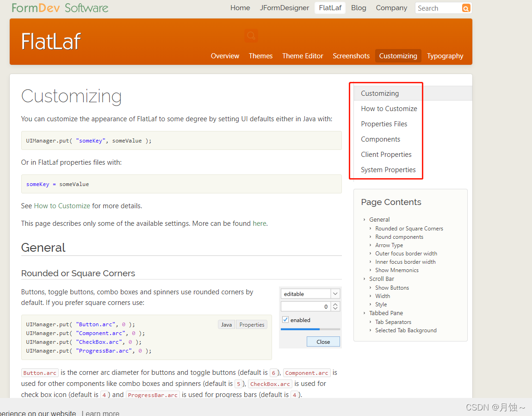This screenshot has height=416, width=532.
Task: Click the "Button.arc" code line
Action: click(x=80, y=324)
